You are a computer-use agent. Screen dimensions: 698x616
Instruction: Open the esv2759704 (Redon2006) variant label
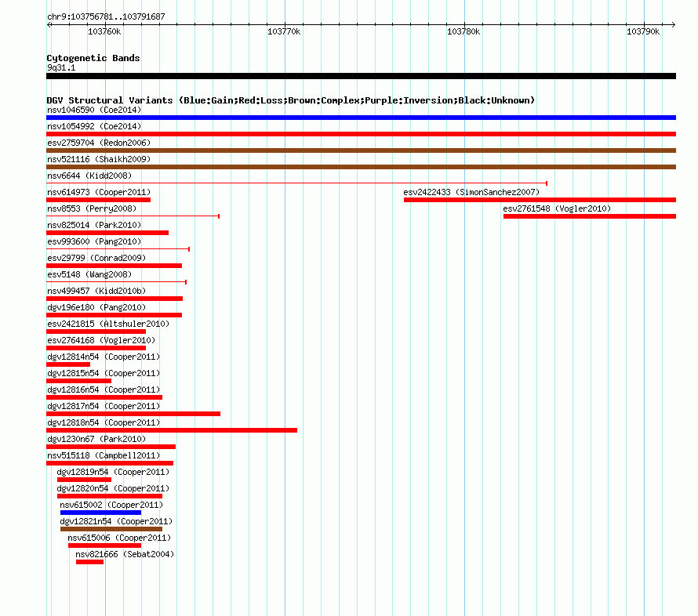(x=99, y=143)
